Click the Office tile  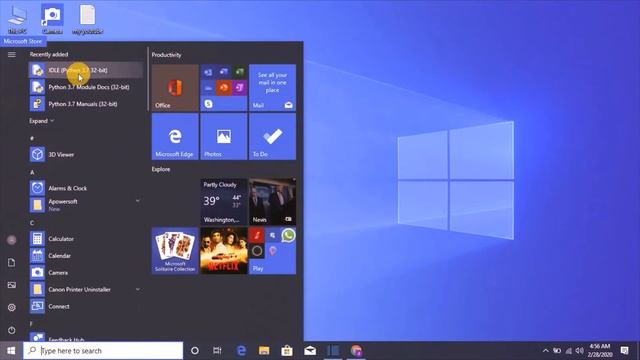[175, 87]
